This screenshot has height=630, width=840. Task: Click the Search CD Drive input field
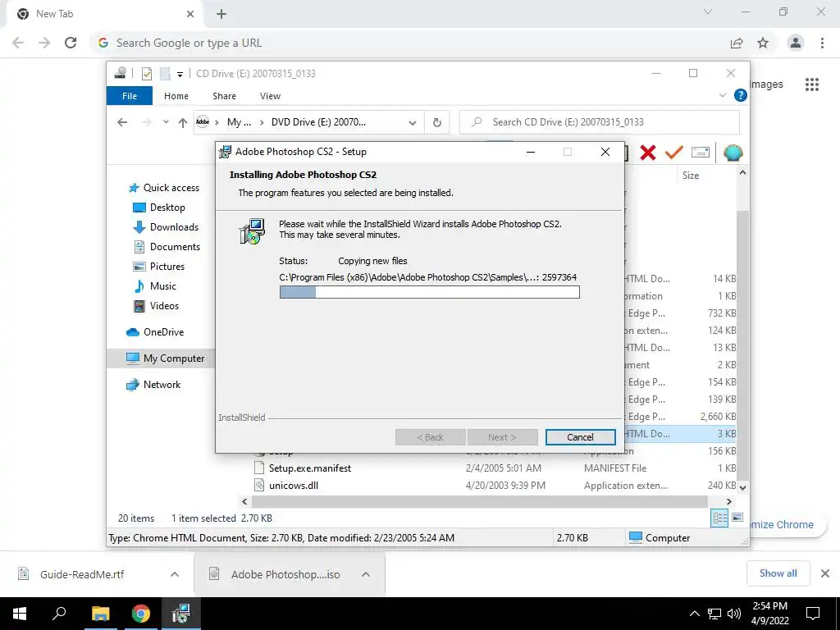pyautogui.click(x=600, y=122)
